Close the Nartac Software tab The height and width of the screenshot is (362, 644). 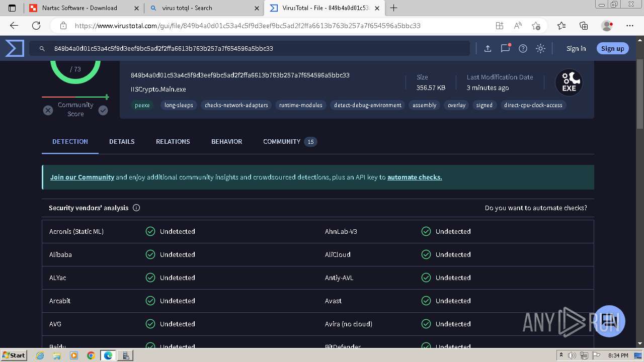(137, 8)
